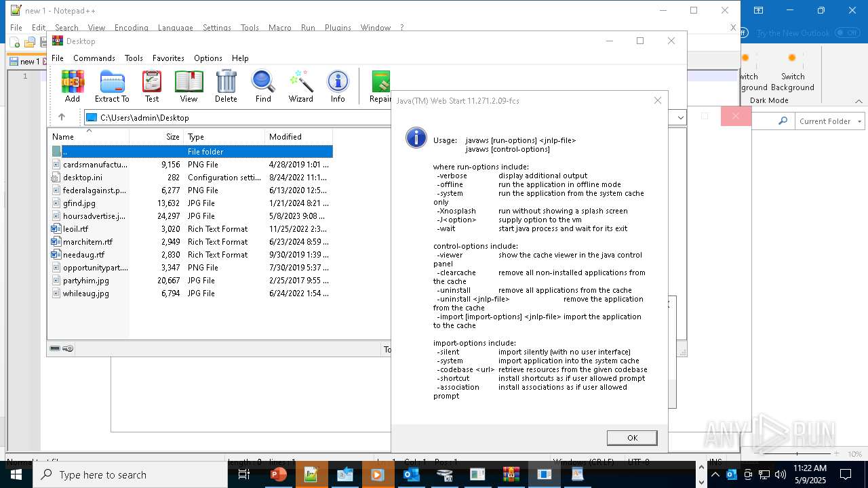Image resolution: width=868 pixels, height=488 pixels.
Task: Show archive Info in WinRAR
Action: pos(338,86)
